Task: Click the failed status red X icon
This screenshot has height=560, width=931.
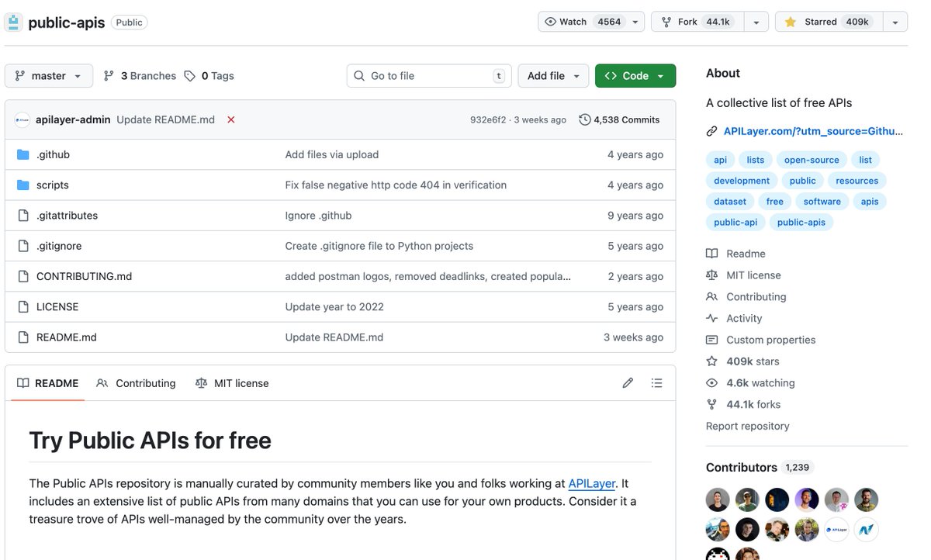Action: (231, 119)
